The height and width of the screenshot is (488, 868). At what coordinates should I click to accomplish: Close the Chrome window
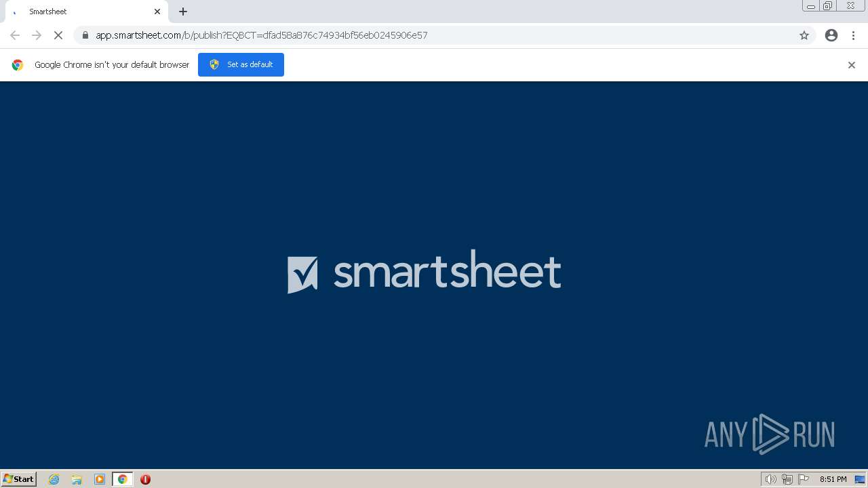(x=850, y=6)
